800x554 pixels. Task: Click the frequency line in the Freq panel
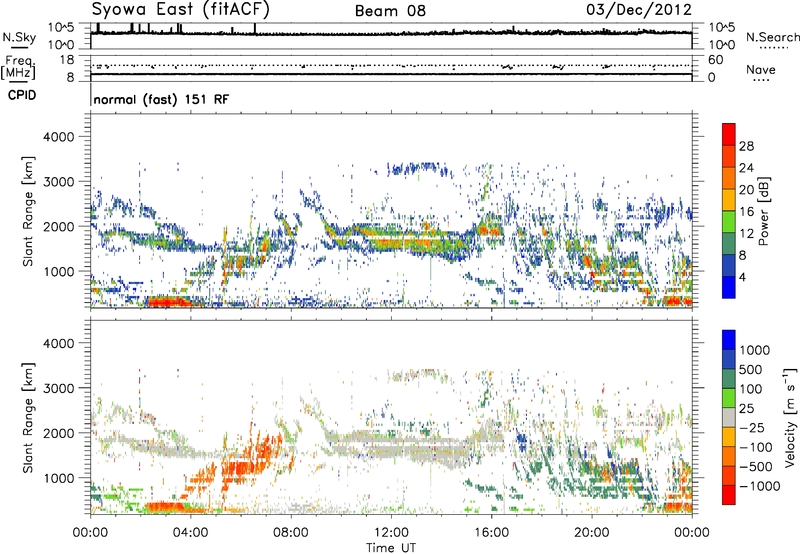click(391, 74)
